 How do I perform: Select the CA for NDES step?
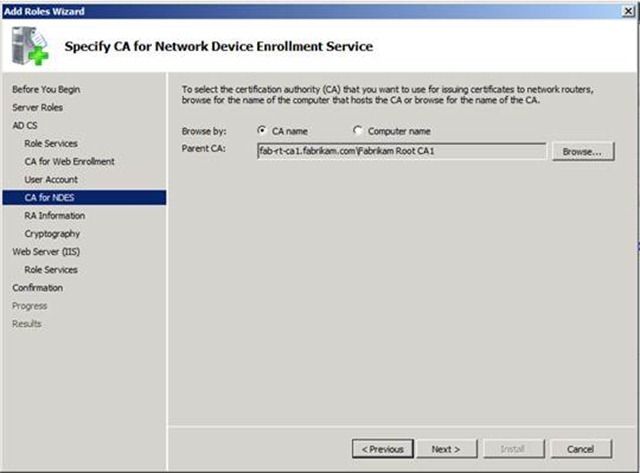coord(84,198)
